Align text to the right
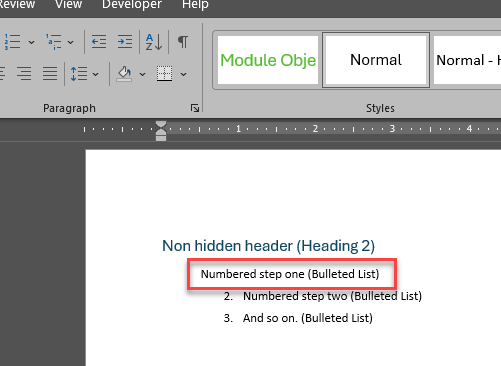The height and width of the screenshot is (366, 501). [x=24, y=74]
